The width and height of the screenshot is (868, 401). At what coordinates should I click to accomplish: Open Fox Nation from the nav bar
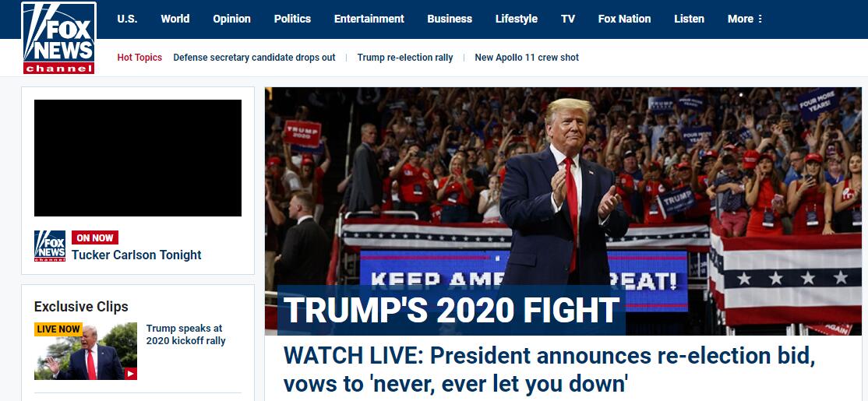point(624,19)
